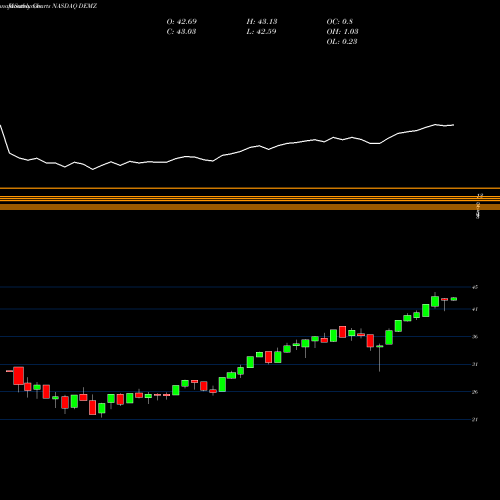Screen dimensions: 500x500
Task: Click the 41 price axis label
Action: point(475,309)
